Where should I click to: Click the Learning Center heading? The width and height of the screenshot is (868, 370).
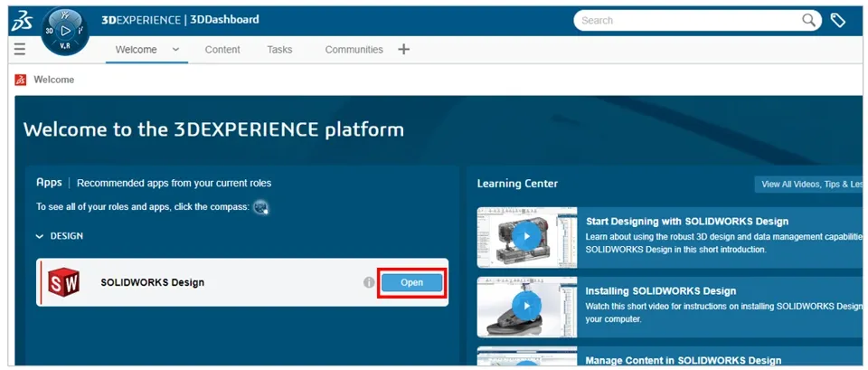click(x=517, y=184)
